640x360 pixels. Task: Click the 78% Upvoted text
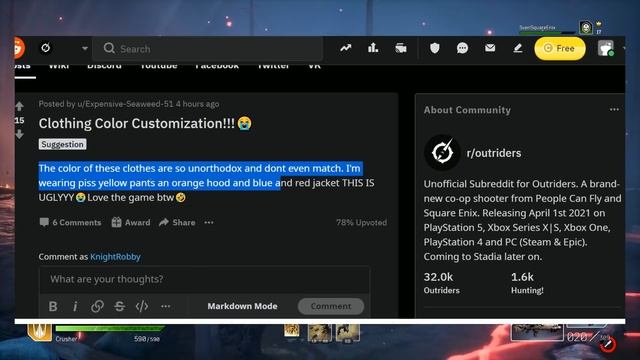[361, 222]
